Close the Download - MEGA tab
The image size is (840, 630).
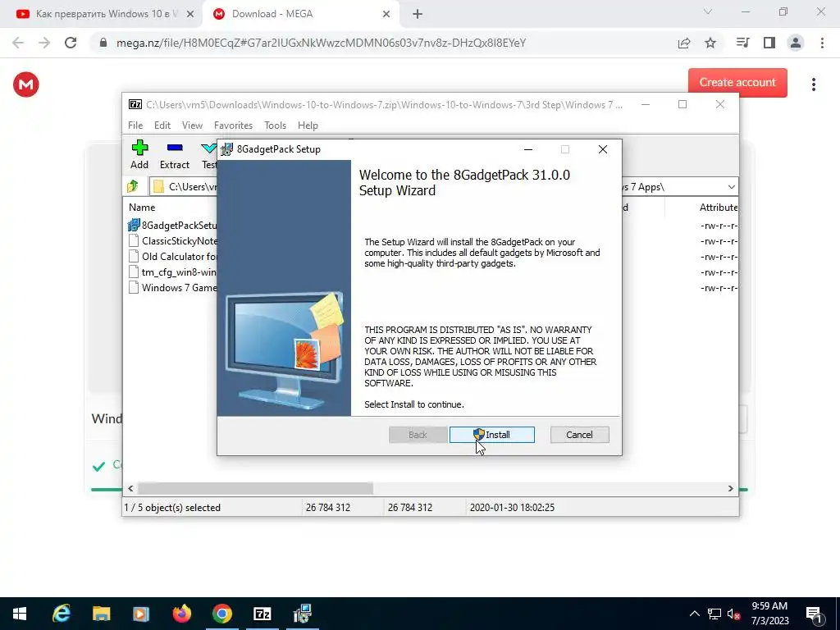[x=386, y=15]
